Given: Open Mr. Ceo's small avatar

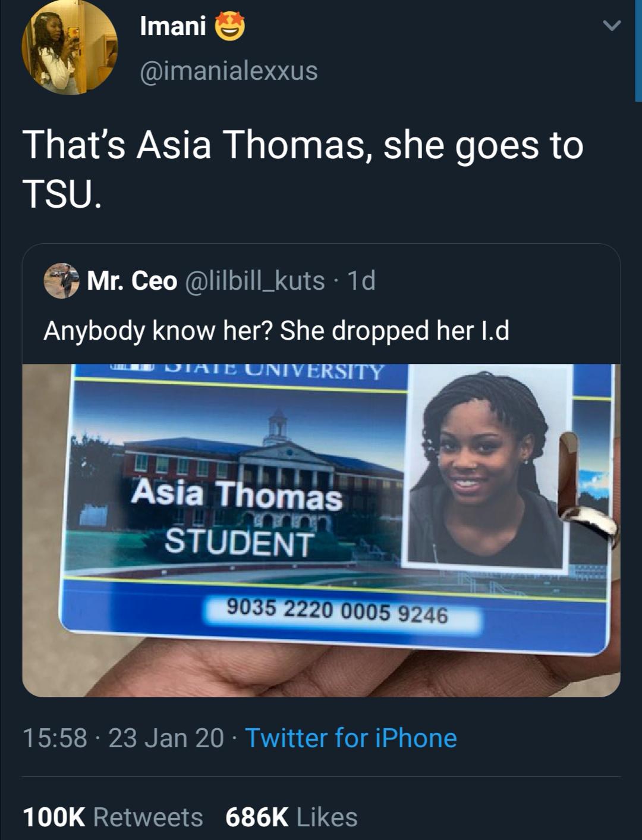Looking at the screenshot, I should (x=61, y=281).
